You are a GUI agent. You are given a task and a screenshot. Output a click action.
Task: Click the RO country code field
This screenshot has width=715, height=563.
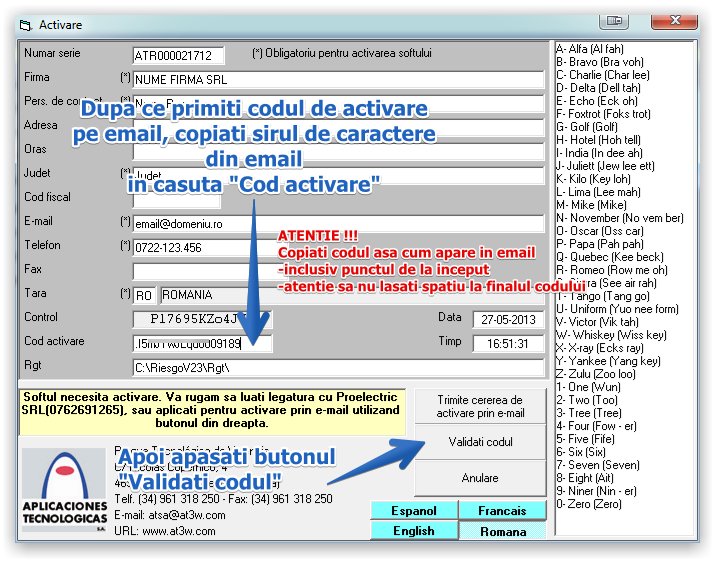(145, 295)
